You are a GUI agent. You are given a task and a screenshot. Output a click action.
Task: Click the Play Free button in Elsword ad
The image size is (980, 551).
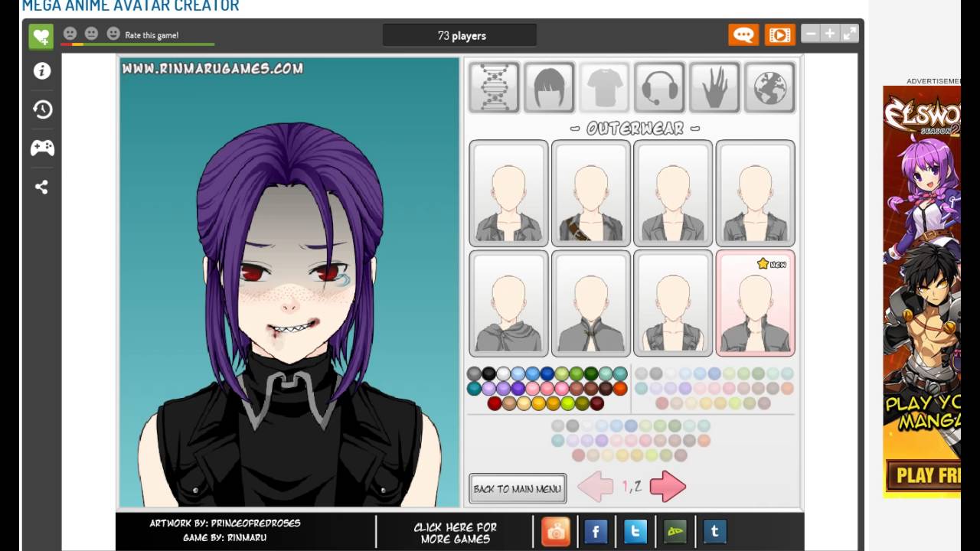[923, 475]
